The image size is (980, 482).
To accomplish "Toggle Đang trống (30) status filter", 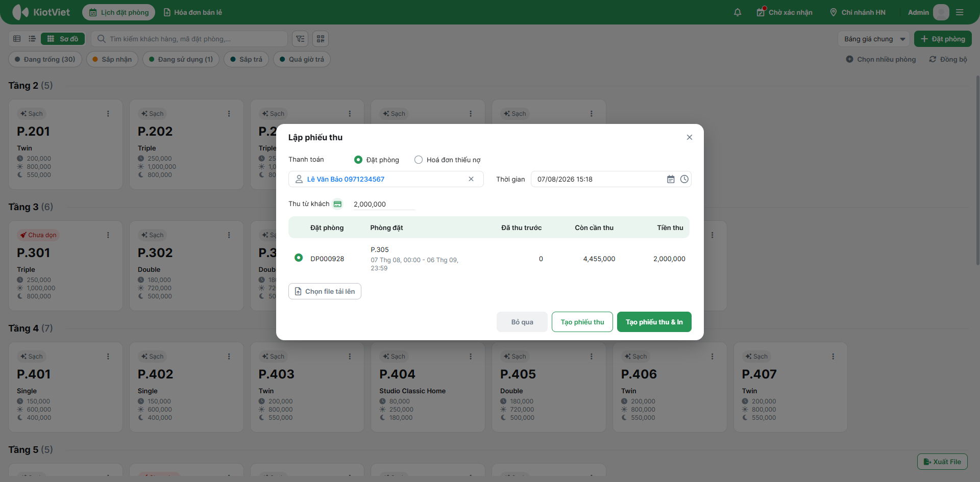I will 45,59.
